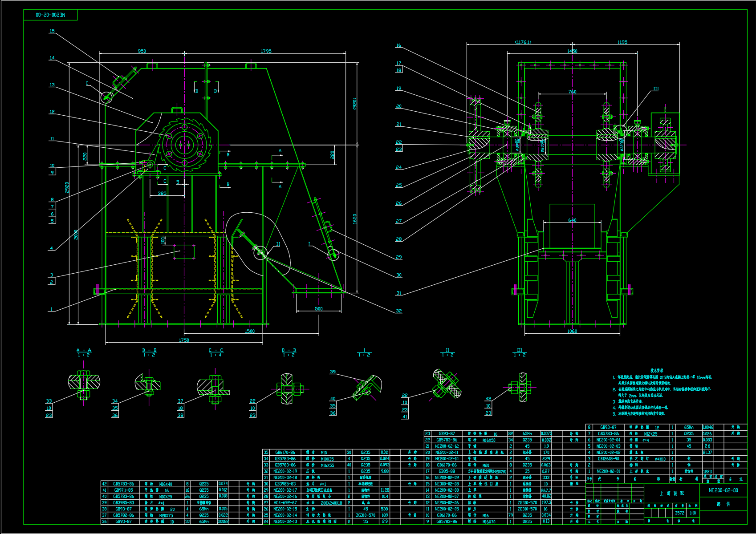Select balloon 29 pointing to the chute

click(398, 256)
